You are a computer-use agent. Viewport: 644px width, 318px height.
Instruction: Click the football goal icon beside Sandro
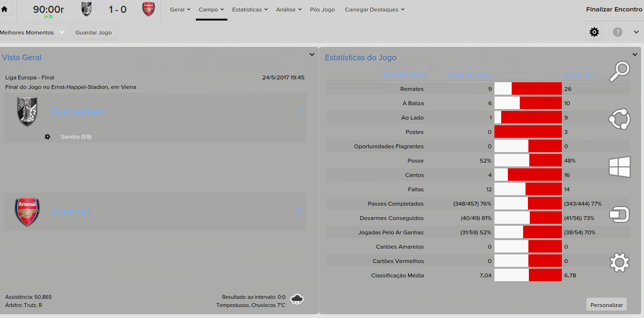(47, 137)
